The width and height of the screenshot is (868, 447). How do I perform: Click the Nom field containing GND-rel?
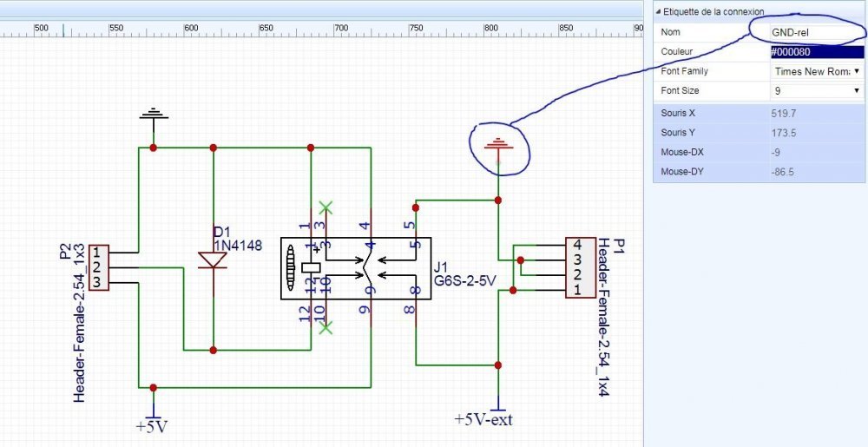(817, 33)
